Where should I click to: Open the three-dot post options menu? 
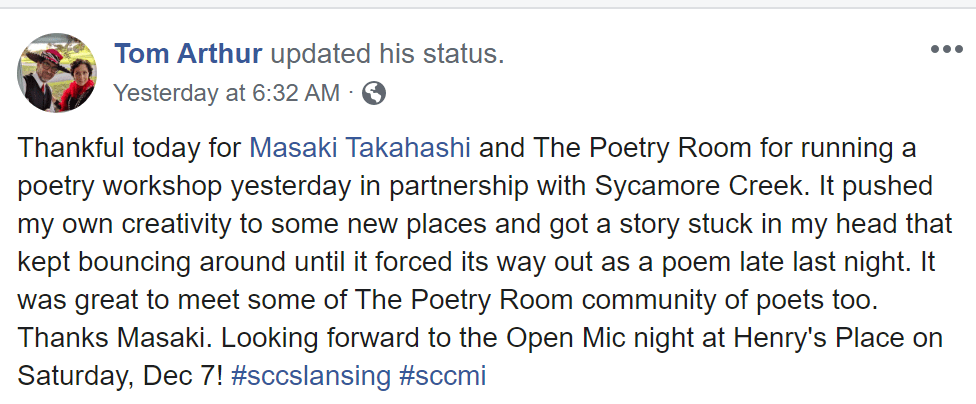[x=944, y=49]
